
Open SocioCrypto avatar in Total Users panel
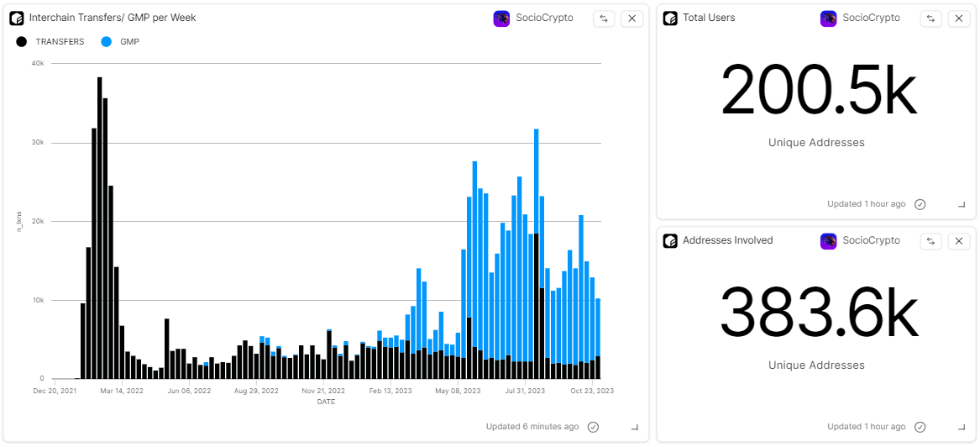[828, 18]
